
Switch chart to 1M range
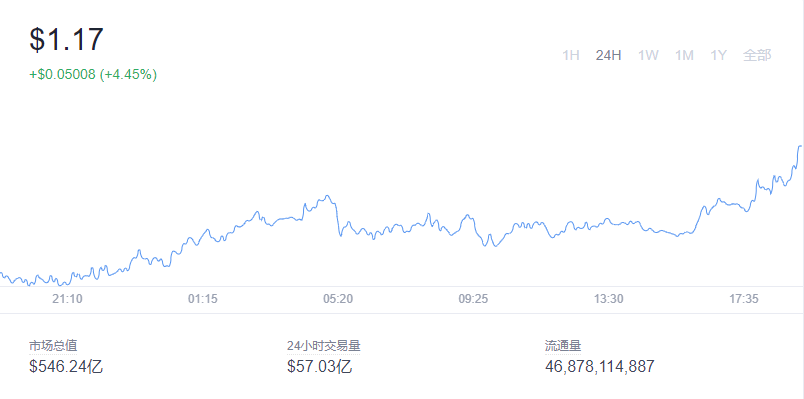click(x=684, y=55)
